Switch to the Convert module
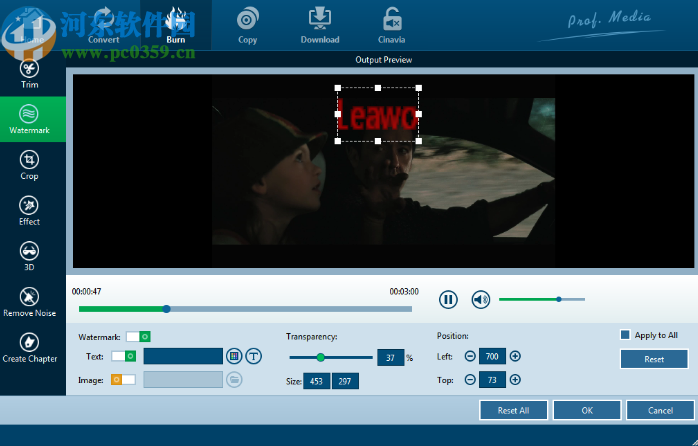Viewport: 698px width, 446px height. pyautogui.click(x=103, y=26)
